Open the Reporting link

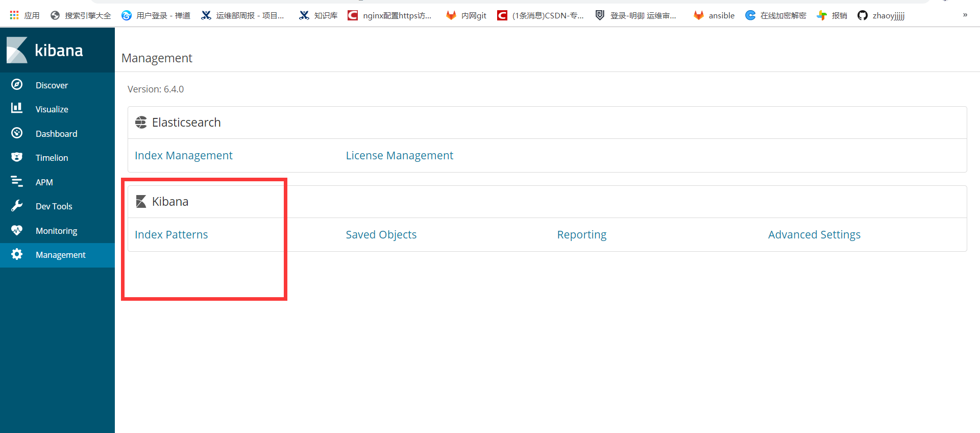click(x=582, y=234)
